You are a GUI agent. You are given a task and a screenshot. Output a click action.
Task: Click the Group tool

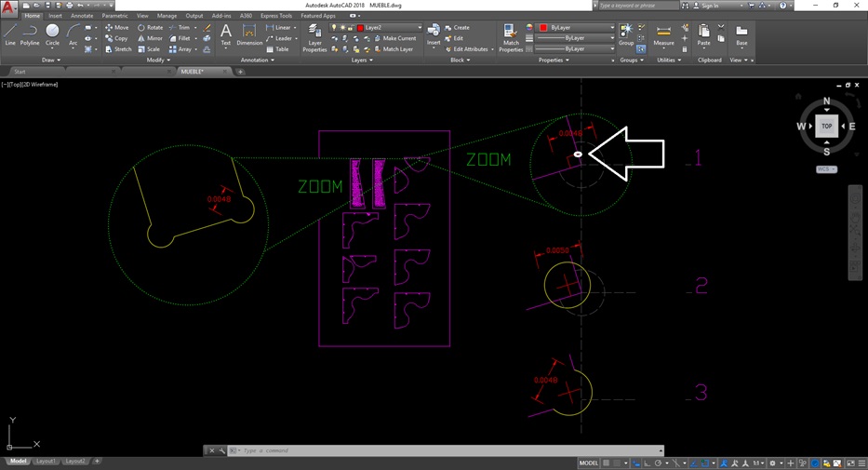[x=626, y=34]
